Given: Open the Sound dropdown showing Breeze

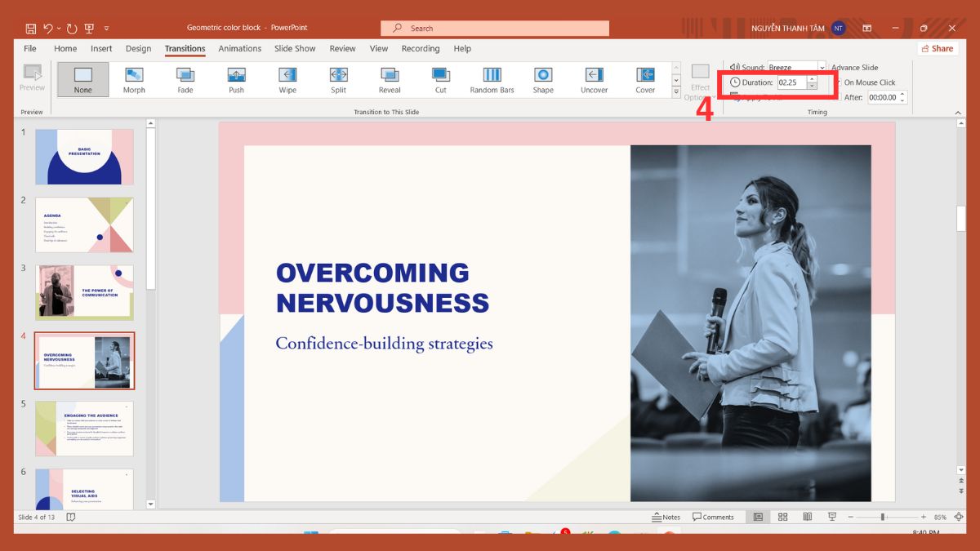Looking at the screenshot, I should click(x=821, y=67).
